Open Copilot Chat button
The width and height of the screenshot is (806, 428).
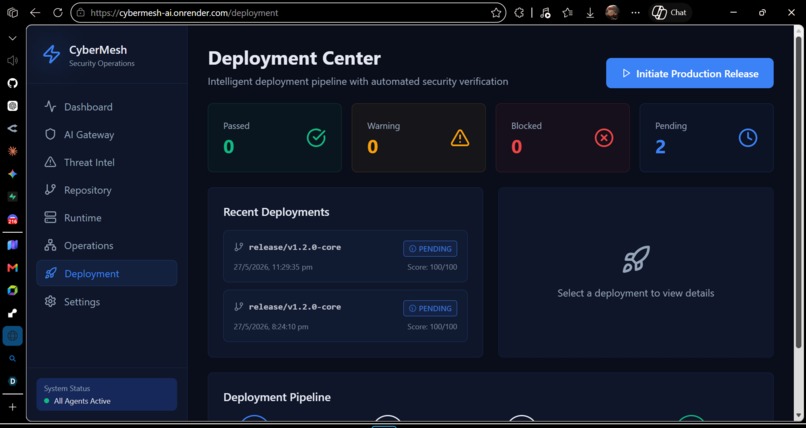(669, 13)
